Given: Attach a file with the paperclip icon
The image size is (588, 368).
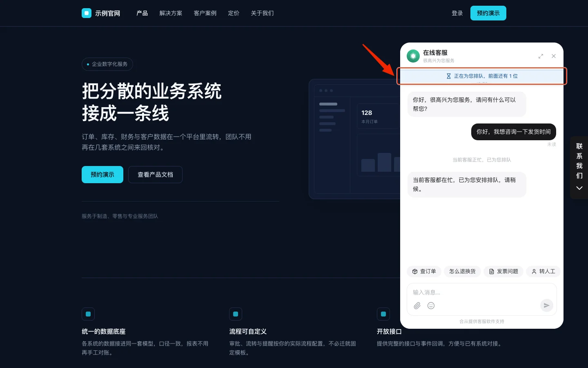Looking at the screenshot, I should click(417, 305).
